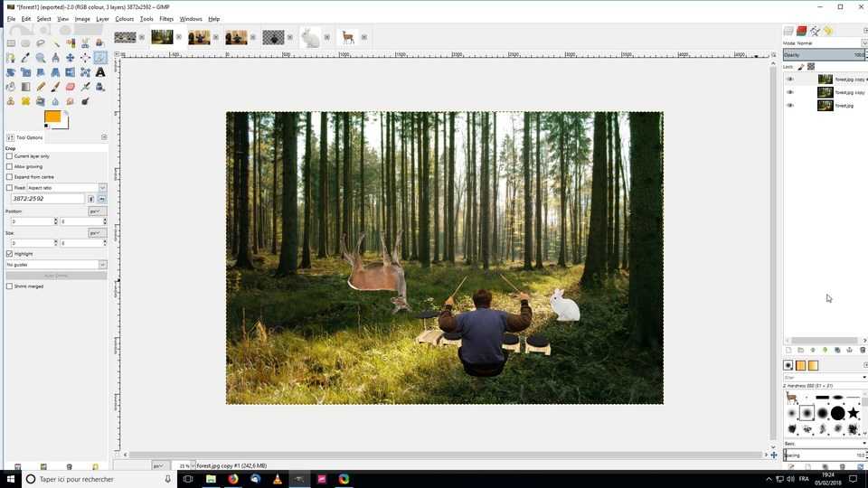Select the Ellipse Select tool
Viewport: 868px width, 488px height.
25,43
